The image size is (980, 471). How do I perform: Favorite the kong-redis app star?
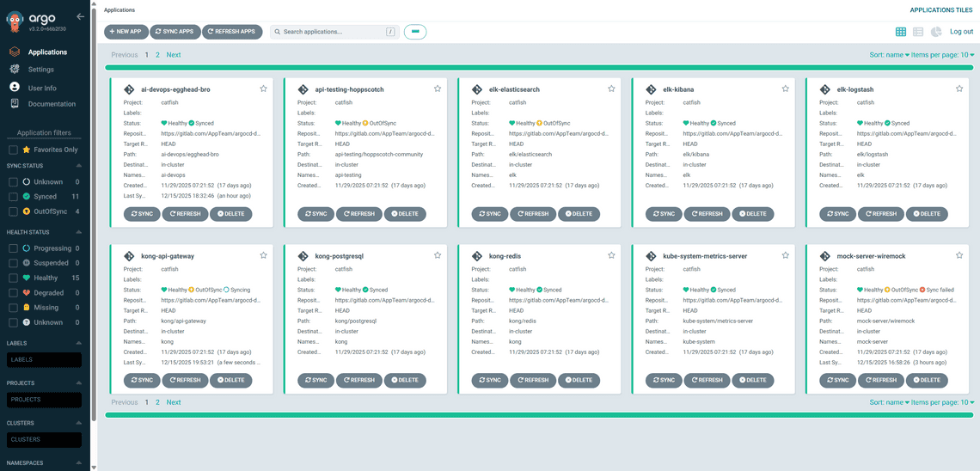tap(611, 255)
